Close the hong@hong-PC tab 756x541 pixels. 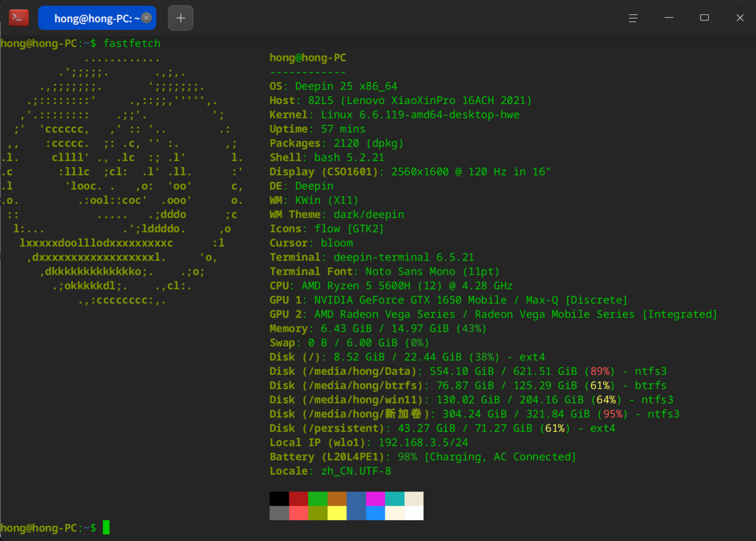147,18
